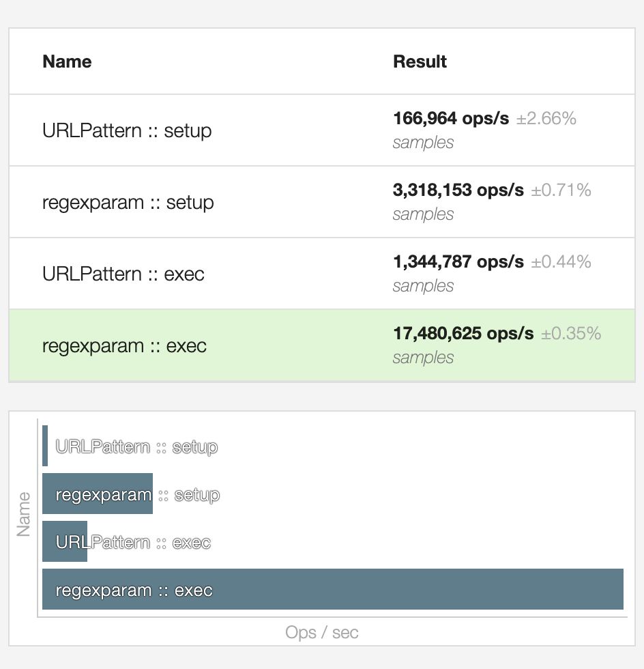Click the regexparam :: exec chart bar
The width and height of the screenshot is (644, 669).
click(x=333, y=589)
